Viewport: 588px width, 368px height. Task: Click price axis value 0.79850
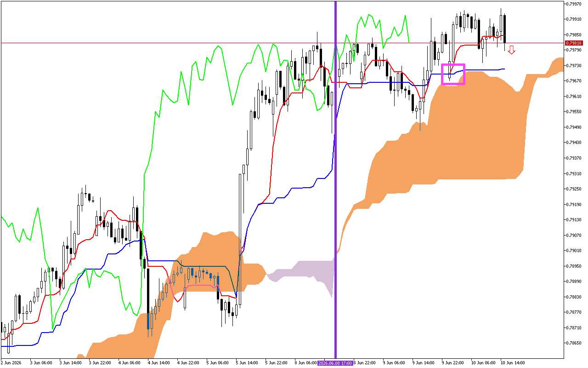[x=574, y=34]
